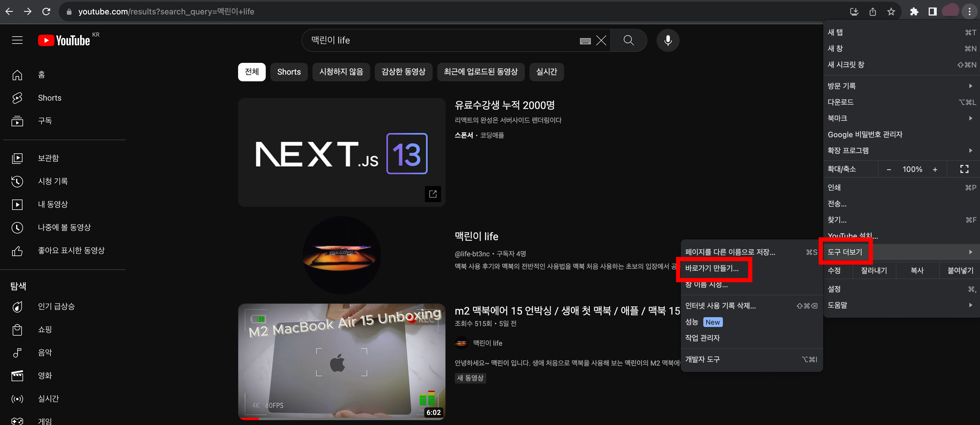Viewport: 980px width, 425px height.
Task: Click the Shorts sidebar icon
Action: click(x=17, y=97)
